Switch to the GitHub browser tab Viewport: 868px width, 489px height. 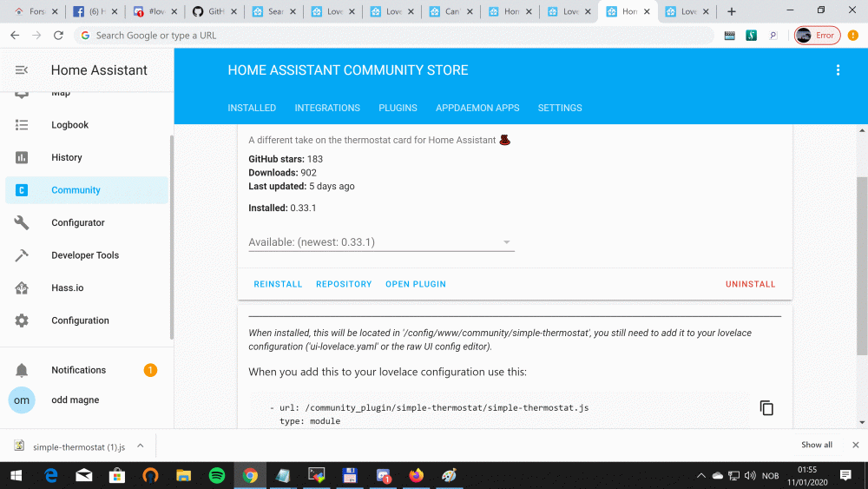click(x=214, y=11)
